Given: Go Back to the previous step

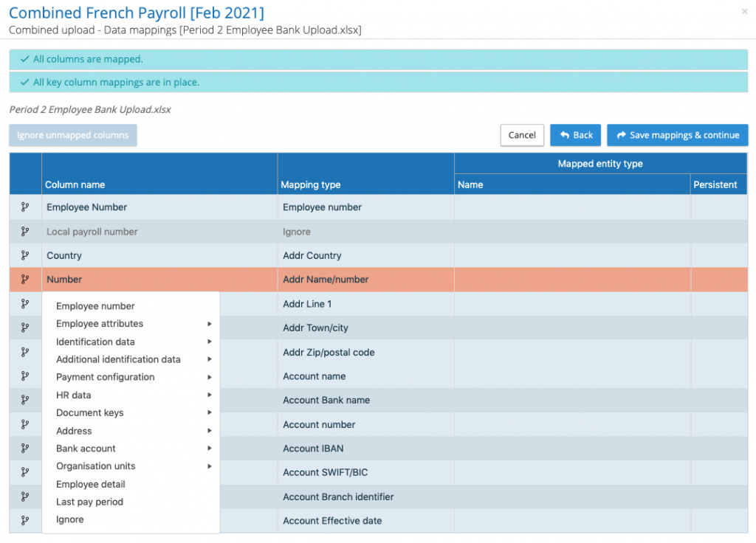Looking at the screenshot, I should click(575, 135).
